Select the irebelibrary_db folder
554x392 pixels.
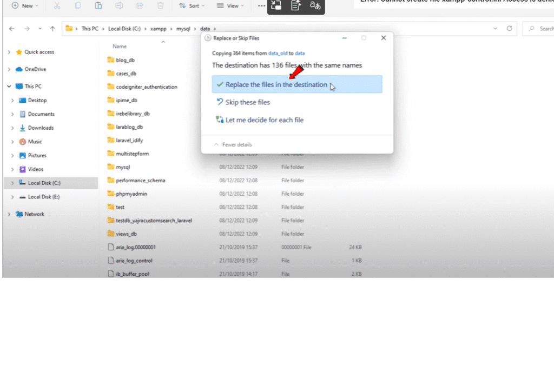(x=133, y=114)
